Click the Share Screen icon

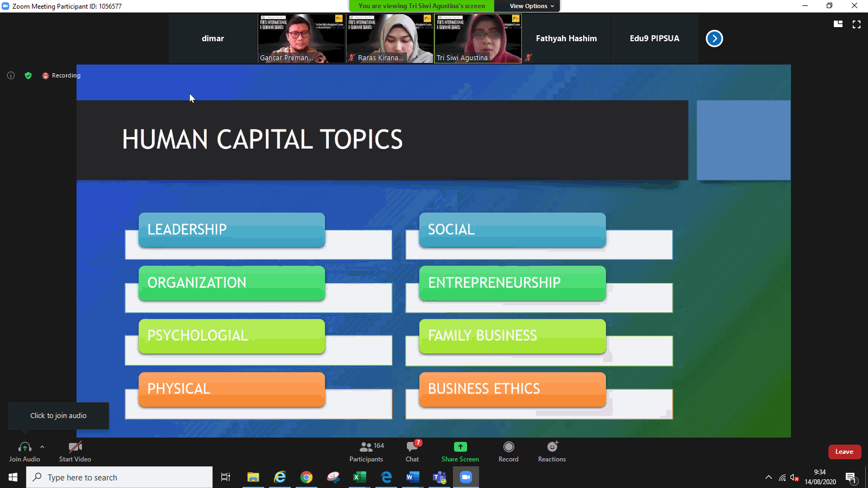pos(460,447)
